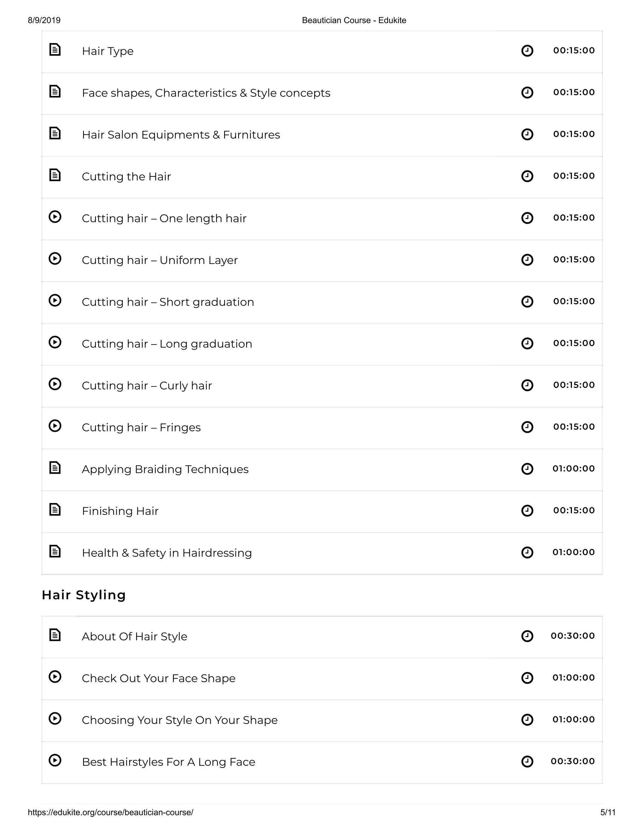Click the edukite.org beautician-course URL in footer
The height and width of the screenshot is (833, 644).
click(111, 812)
